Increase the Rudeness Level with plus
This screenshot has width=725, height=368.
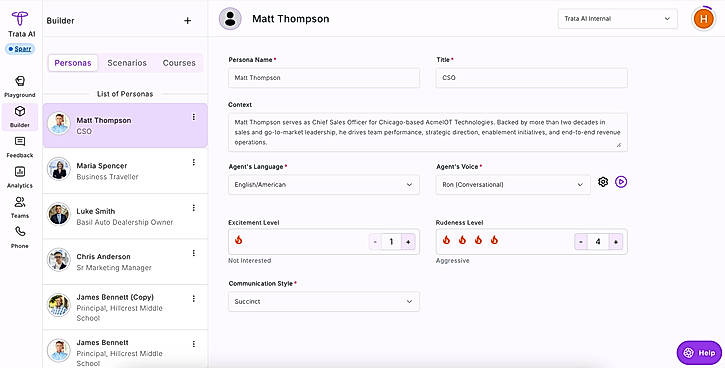[616, 242]
